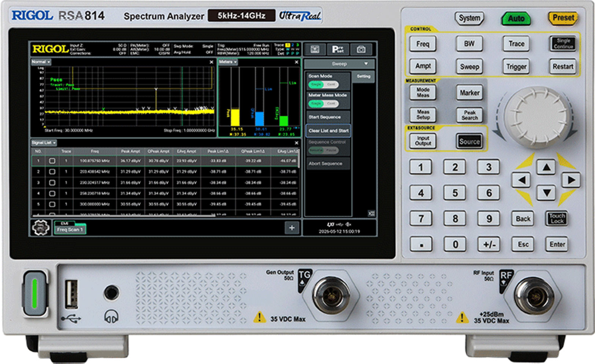
Task: Click the Freq column header
Action: (94, 151)
